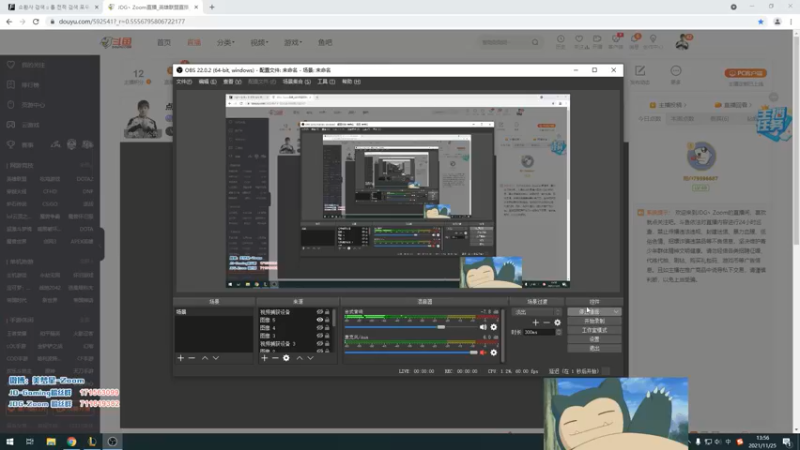Click the orange PC client button on Douyu
Viewport: 800px width, 450px height.
(745, 73)
